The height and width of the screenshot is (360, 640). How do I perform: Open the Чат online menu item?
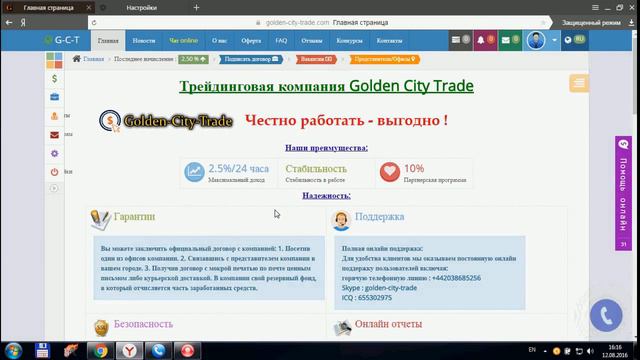coord(184,40)
